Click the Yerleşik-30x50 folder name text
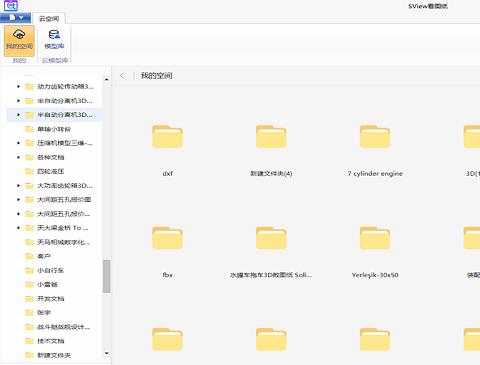Screen dimensions: 480x365 [375, 275]
